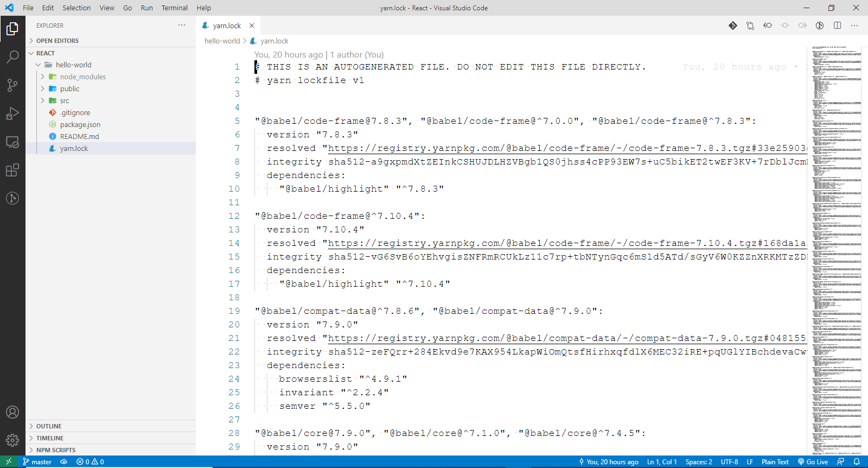Click Open Changes compare icon
Viewport: 868px width, 468px height.
click(x=750, y=26)
